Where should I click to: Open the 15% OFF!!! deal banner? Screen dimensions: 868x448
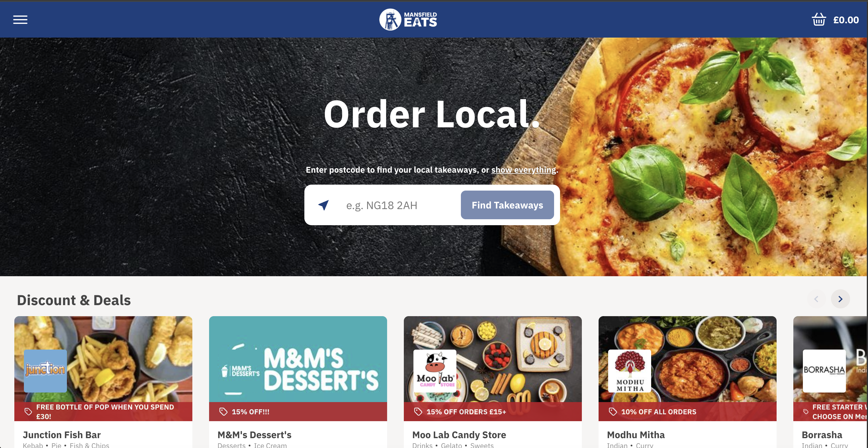click(298, 412)
